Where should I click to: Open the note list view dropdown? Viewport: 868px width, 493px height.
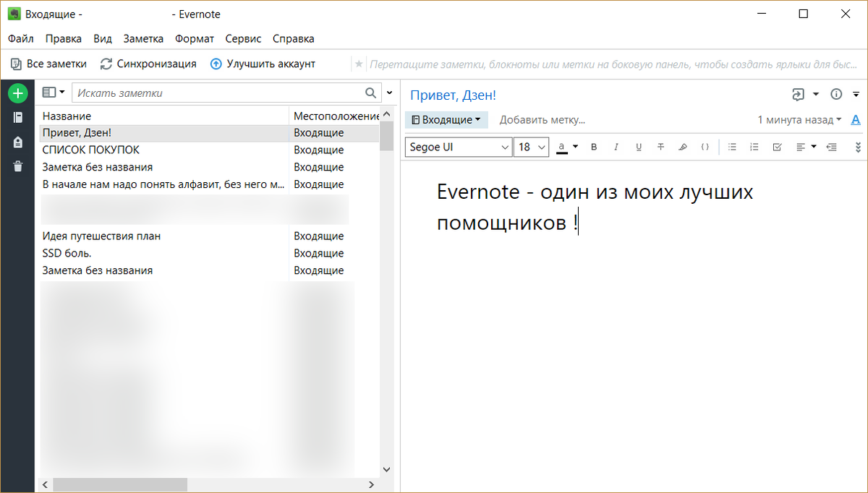coord(54,93)
